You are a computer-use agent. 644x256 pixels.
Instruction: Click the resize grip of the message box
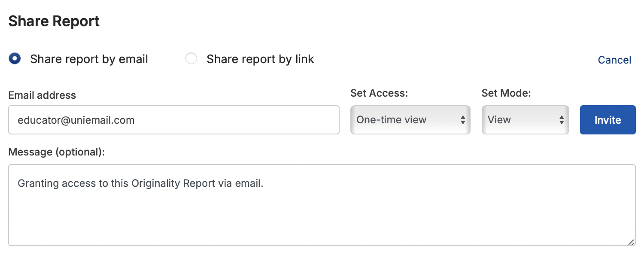click(x=631, y=242)
